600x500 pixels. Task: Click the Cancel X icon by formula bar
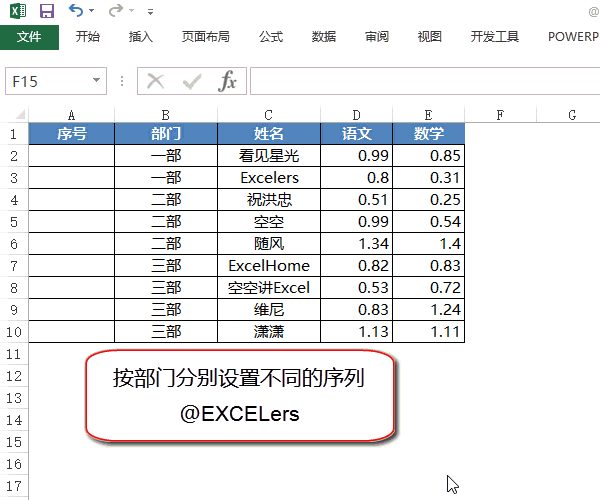click(155, 81)
